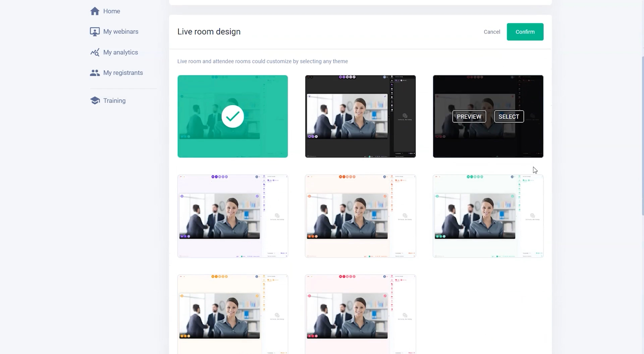Click the My Webinars sidebar icon

(94, 31)
